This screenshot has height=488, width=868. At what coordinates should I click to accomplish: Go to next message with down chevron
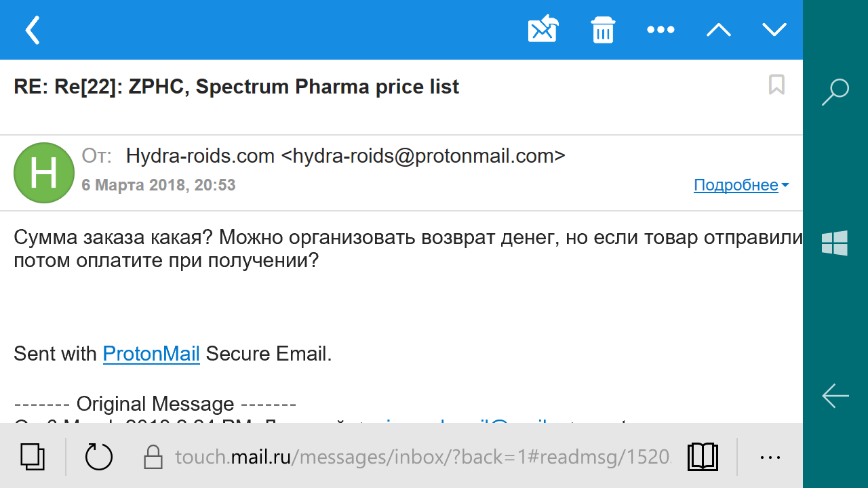pos(774,30)
